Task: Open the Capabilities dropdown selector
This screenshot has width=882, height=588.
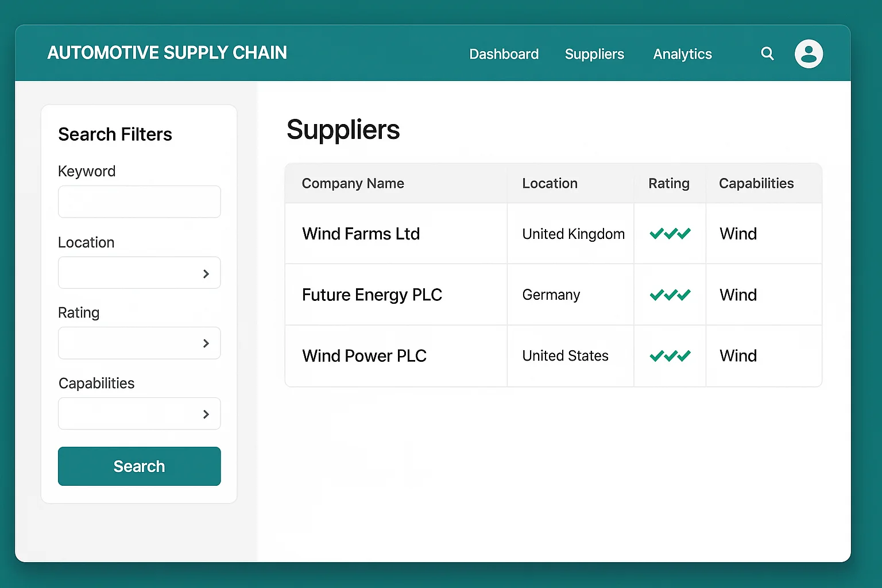Action: coord(139,413)
